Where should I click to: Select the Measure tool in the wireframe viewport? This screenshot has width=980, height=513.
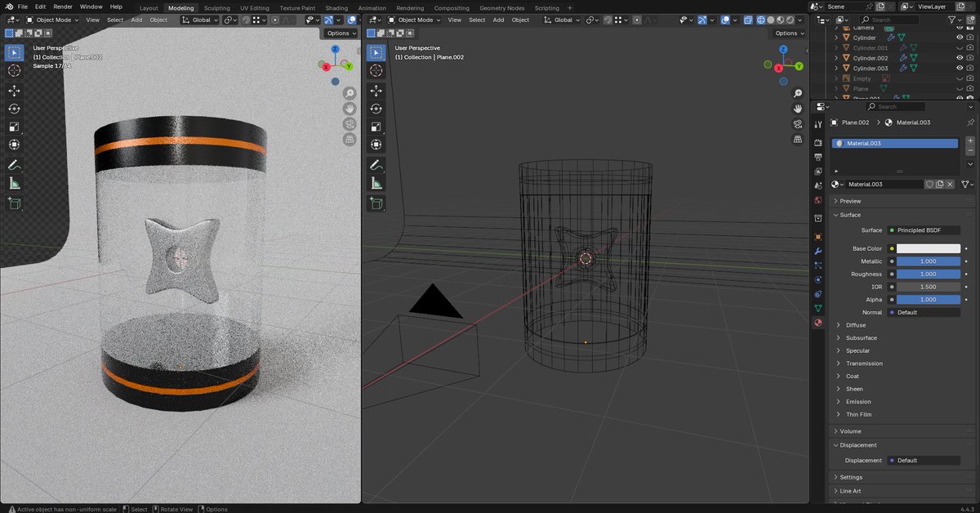pyautogui.click(x=376, y=183)
